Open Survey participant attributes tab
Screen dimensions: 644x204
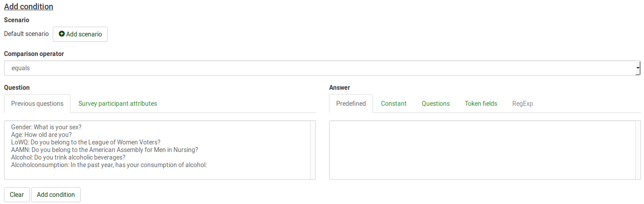click(x=118, y=104)
